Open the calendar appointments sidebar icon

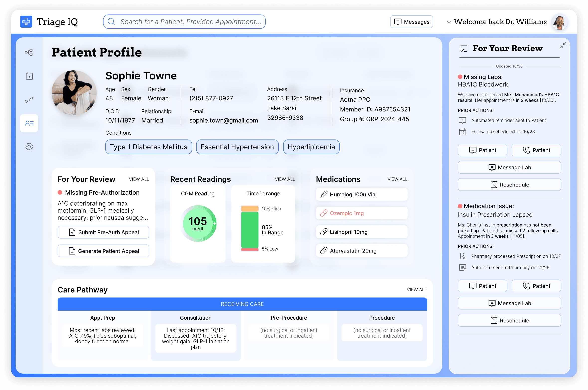point(29,76)
